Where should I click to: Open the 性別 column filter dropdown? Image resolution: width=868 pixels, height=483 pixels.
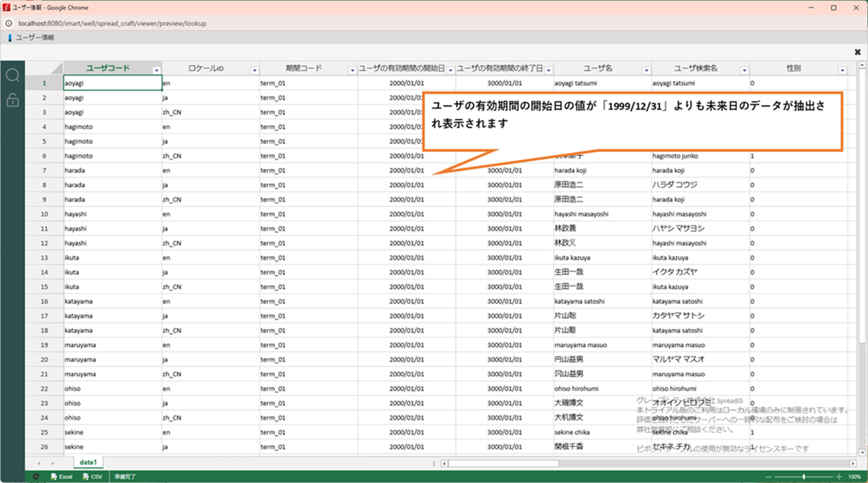coord(842,70)
